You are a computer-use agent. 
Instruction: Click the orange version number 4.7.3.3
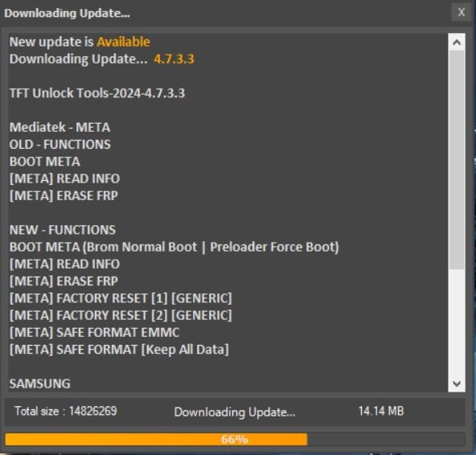tap(174, 59)
